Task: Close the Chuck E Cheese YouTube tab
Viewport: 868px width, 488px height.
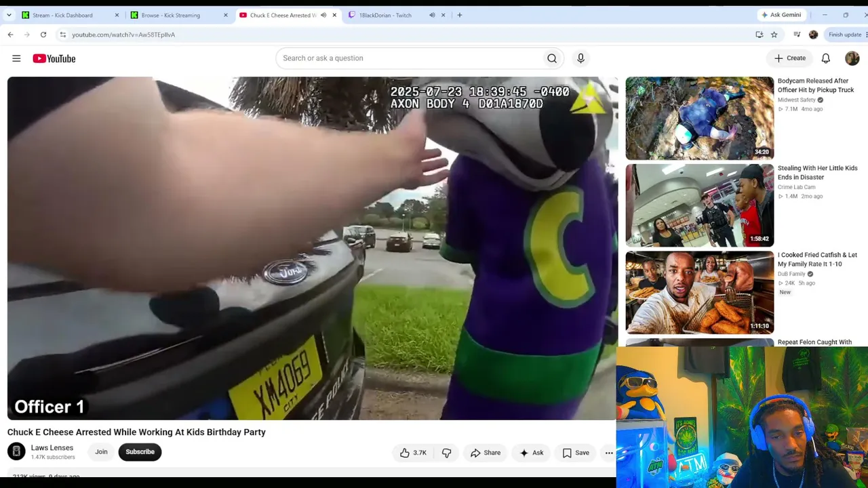Action: point(334,15)
